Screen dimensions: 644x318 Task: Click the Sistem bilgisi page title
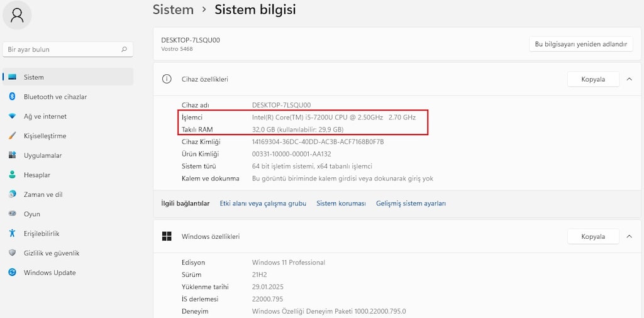[x=255, y=9]
